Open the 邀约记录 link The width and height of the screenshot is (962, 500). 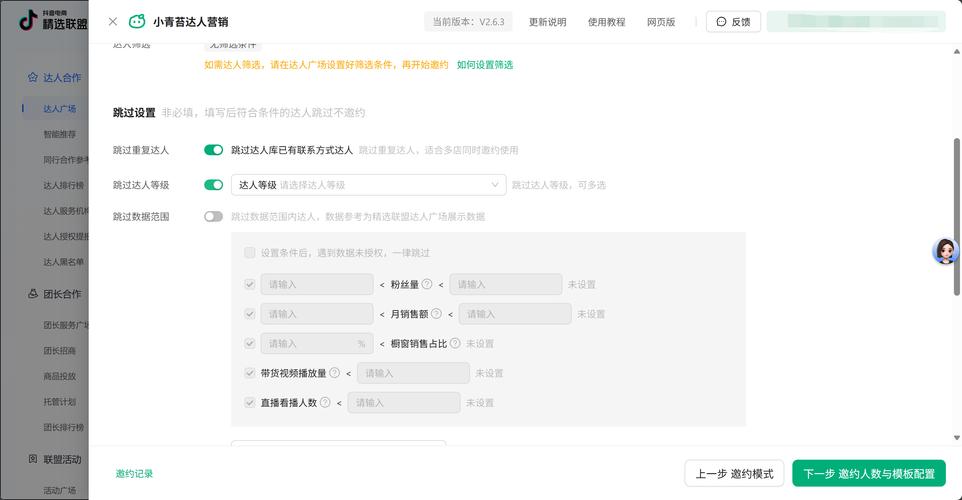click(x=134, y=474)
